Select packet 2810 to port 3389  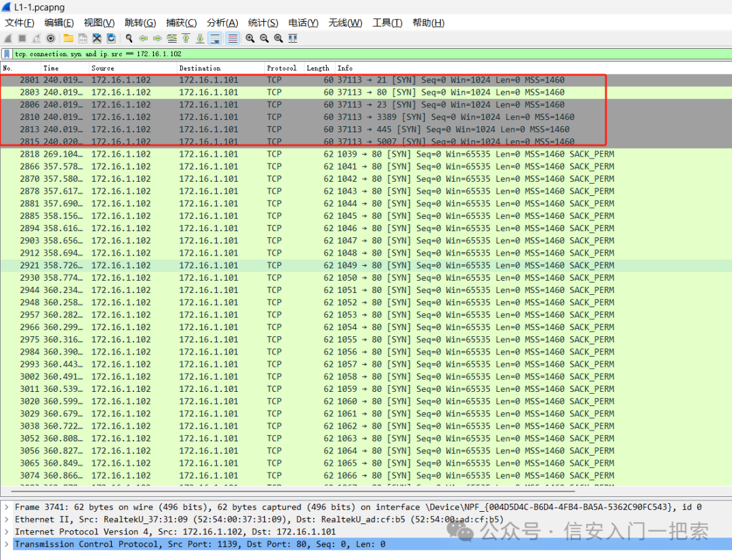366,117
